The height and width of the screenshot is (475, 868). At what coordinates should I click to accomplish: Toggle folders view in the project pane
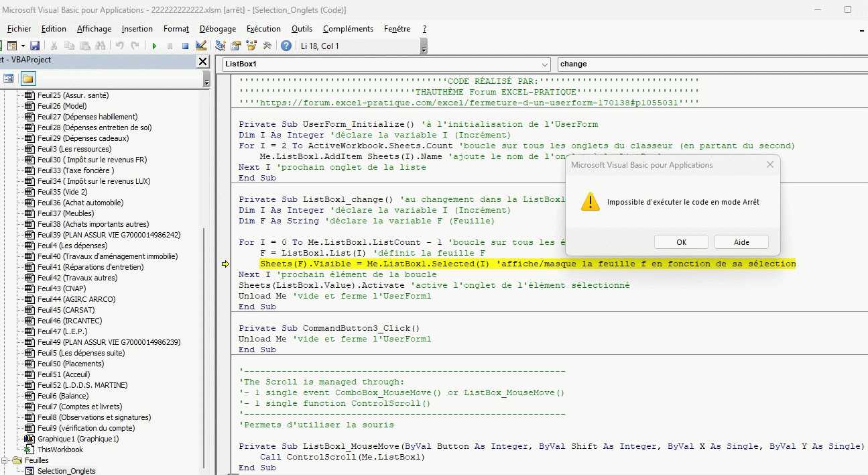pos(27,78)
